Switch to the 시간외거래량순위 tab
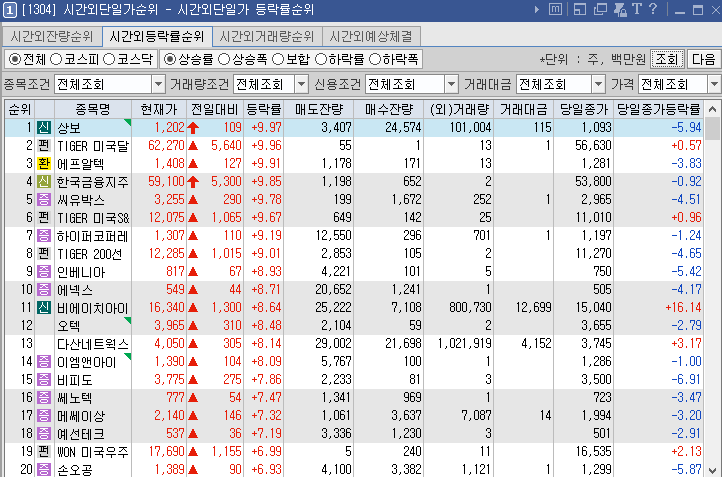The height and width of the screenshot is (477, 722). point(267,36)
